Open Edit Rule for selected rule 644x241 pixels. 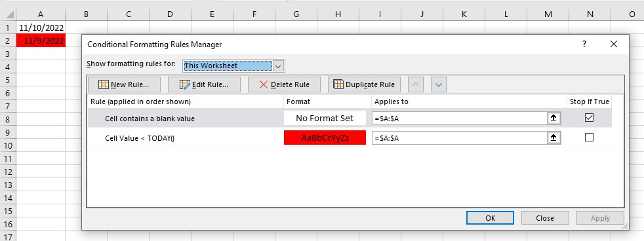coord(204,85)
